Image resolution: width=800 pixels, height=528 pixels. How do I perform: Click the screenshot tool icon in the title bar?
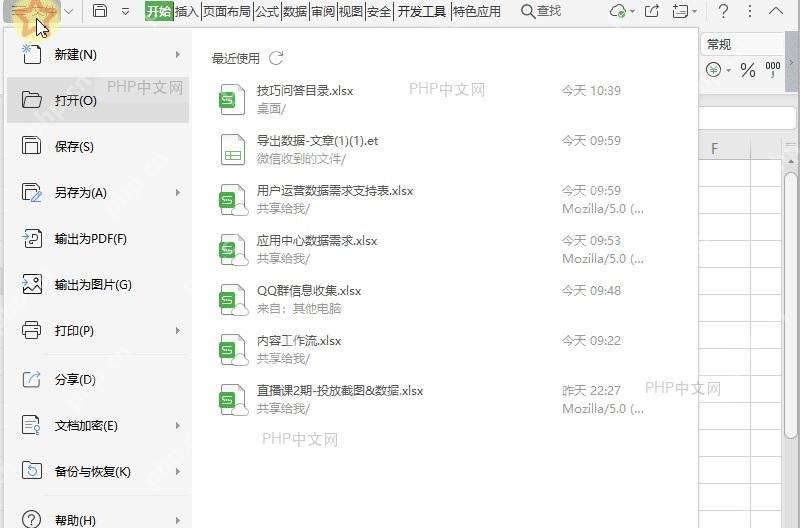click(681, 11)
